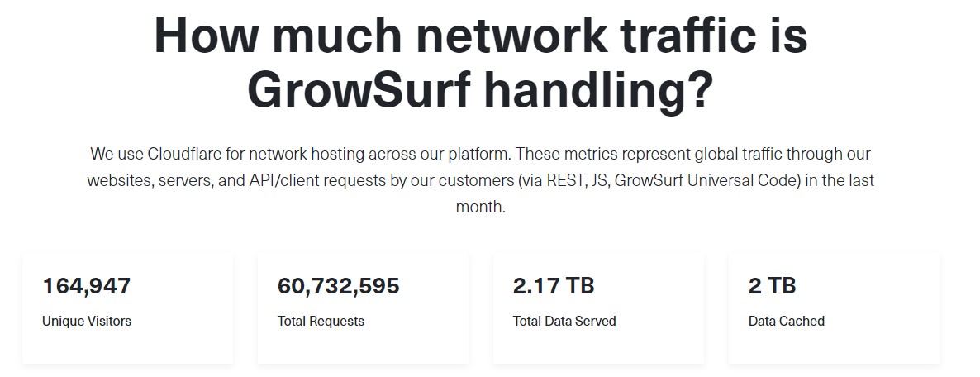Select the Unique Visitors stat card
Image resolution: width=980 pixels, height=377 pixels.
(127, 308)
